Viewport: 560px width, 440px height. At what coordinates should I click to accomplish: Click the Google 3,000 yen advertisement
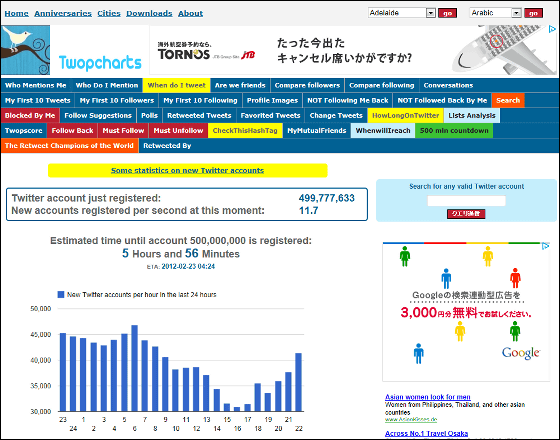[x=466, y=312]
